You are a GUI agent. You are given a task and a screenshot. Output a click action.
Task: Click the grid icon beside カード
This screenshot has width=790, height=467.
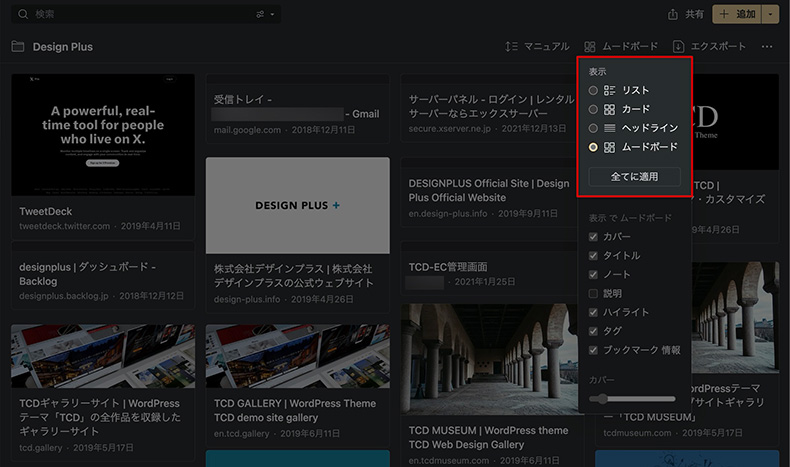click(610, 109)
